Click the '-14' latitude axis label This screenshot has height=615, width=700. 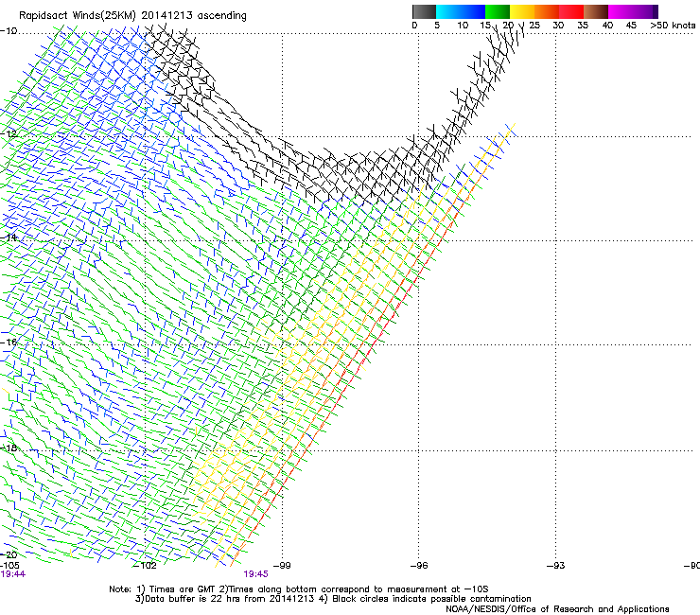click(x=9, y=237)
